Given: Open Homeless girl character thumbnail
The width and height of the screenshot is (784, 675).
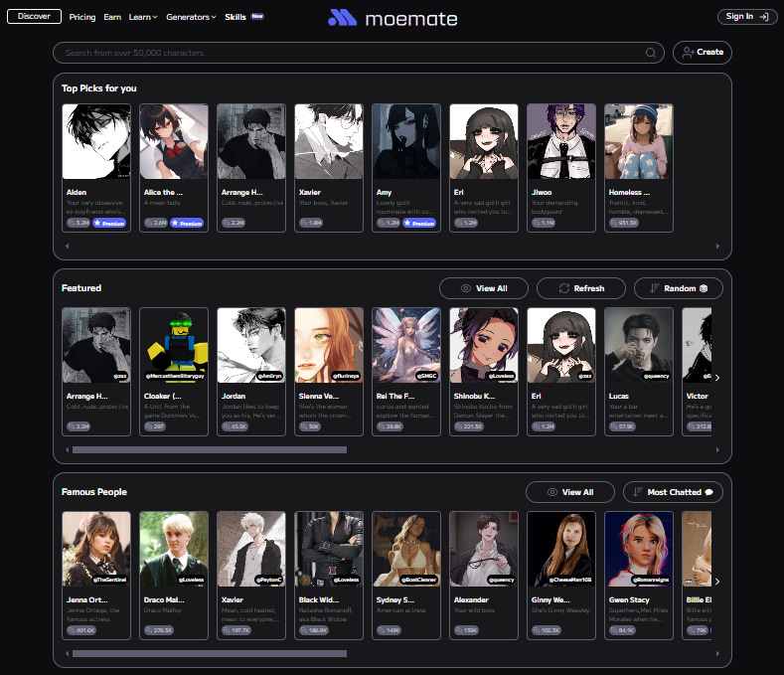Looking at the screenshot, I should (x=639, y=141).
